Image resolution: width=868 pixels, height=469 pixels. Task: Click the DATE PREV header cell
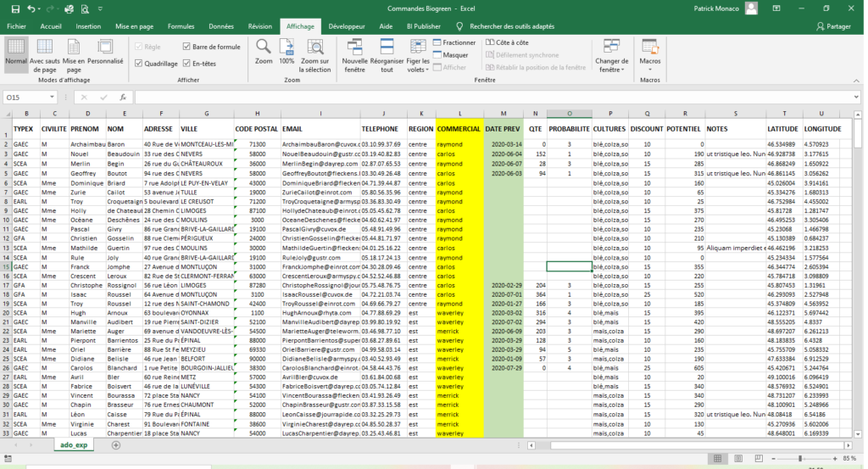coord(504,129)
